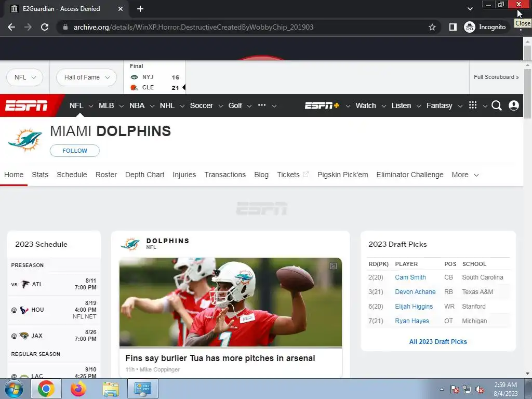
Task: Expand the More team menu dropdown
Action: (x=465, y=175)
